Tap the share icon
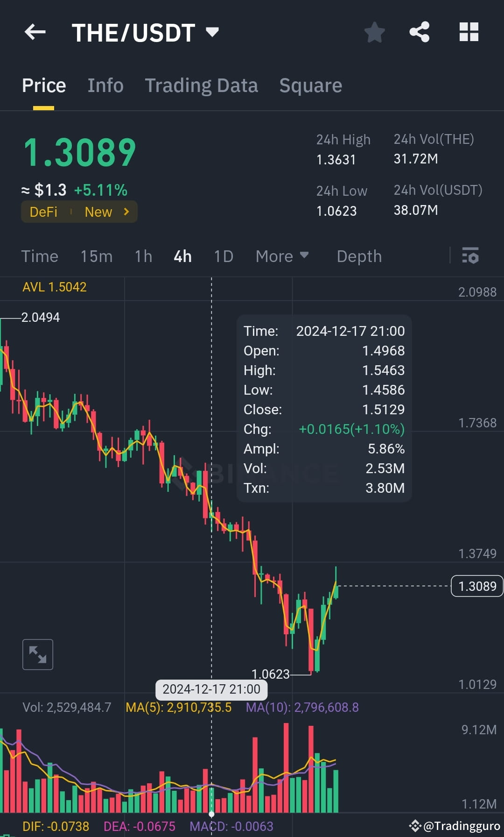 point(419,32)
